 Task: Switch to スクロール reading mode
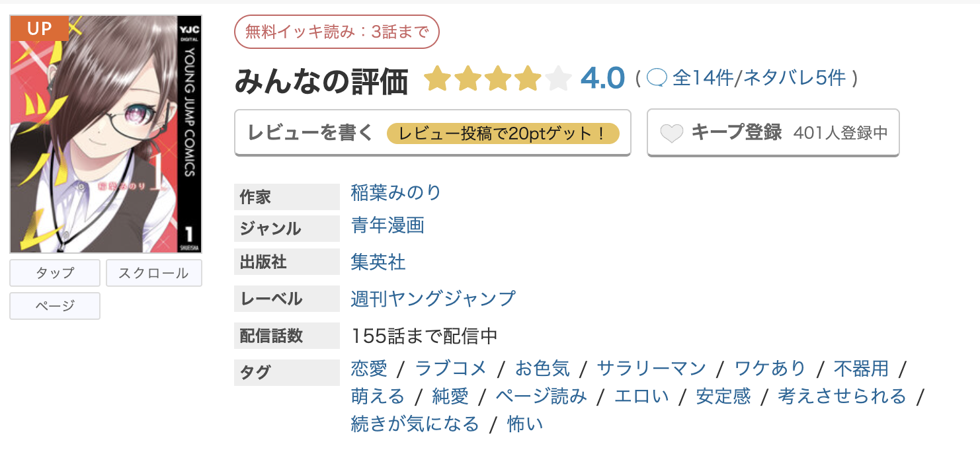click(153, 273)
